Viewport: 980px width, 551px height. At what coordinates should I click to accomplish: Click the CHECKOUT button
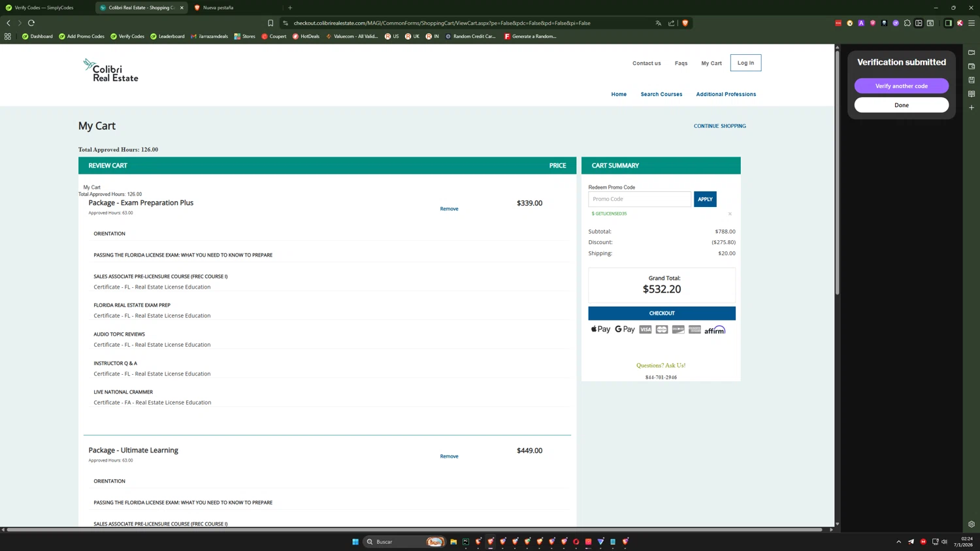[x=662, y=313]
